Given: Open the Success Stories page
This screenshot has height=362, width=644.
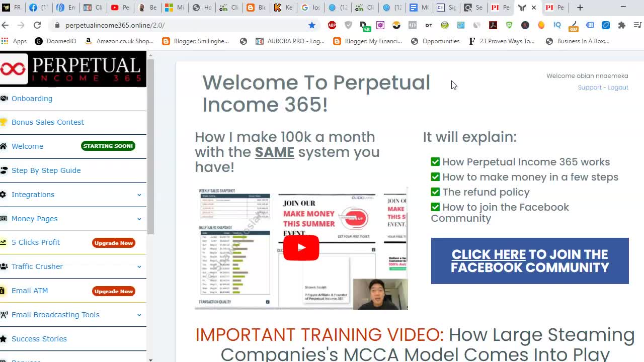Looking at the screenshot, I should [39, 339].
